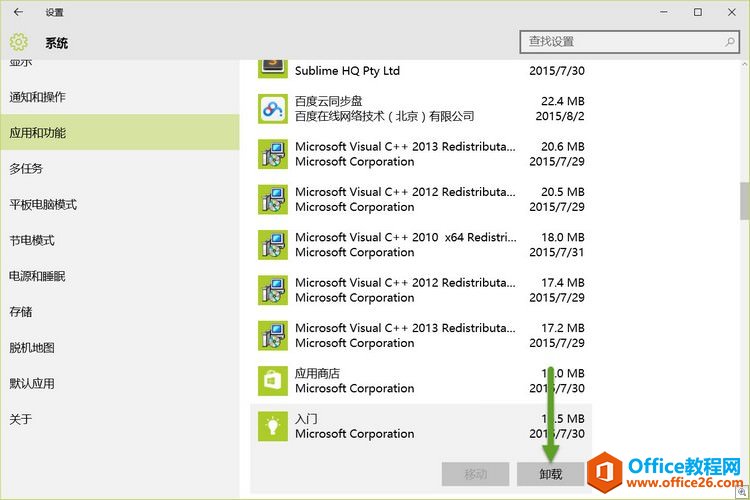This screenshot has width=750, height=500.
Task: Click the greyed 移动 move button
Action: (x=475, y=474)
